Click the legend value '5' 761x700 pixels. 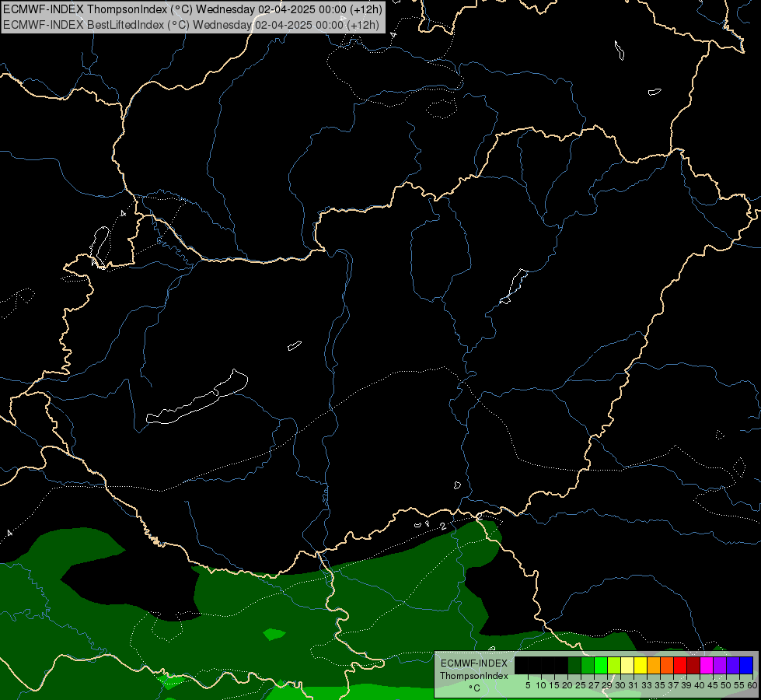point(528,685)
